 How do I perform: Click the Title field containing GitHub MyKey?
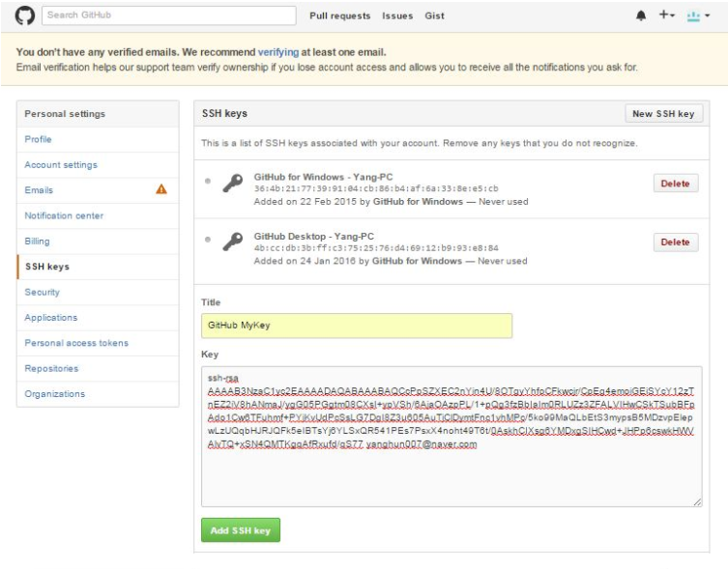click(x=357, y=326)
